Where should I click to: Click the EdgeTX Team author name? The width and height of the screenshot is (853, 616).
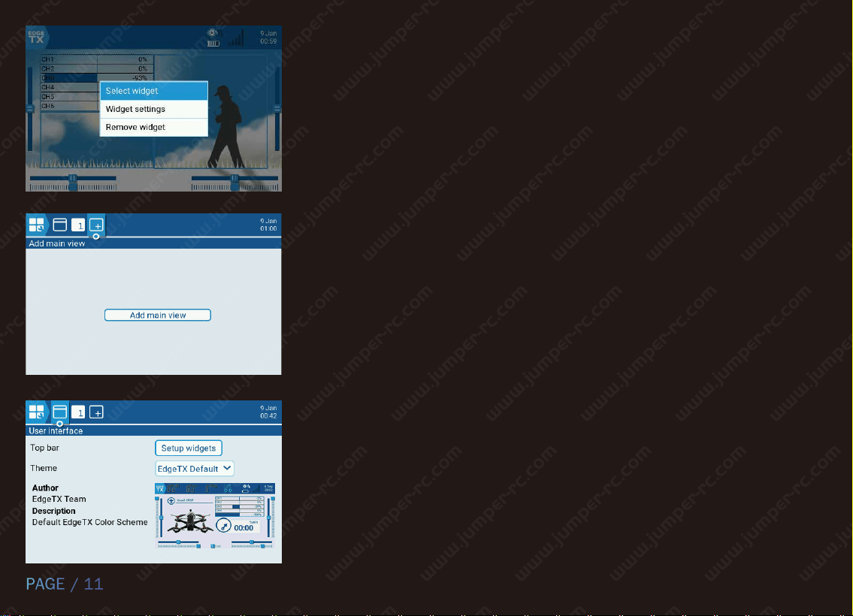(x=59, y=499)
